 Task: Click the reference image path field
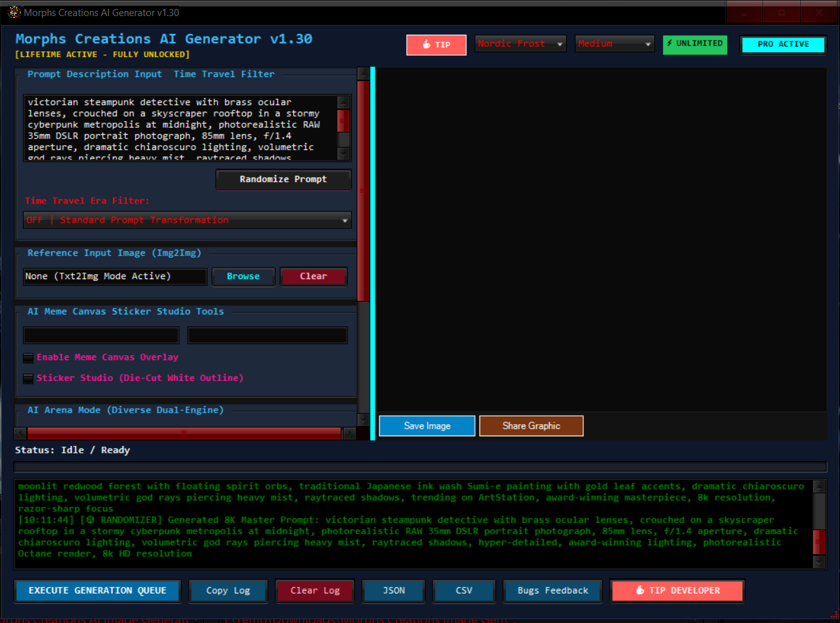tap(115, 277)
